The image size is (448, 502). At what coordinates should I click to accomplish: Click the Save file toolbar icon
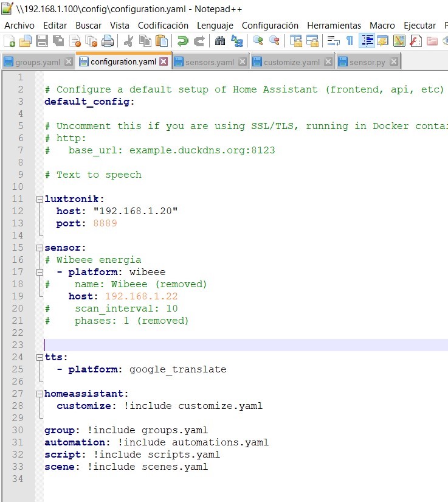[x=42, y=41]
